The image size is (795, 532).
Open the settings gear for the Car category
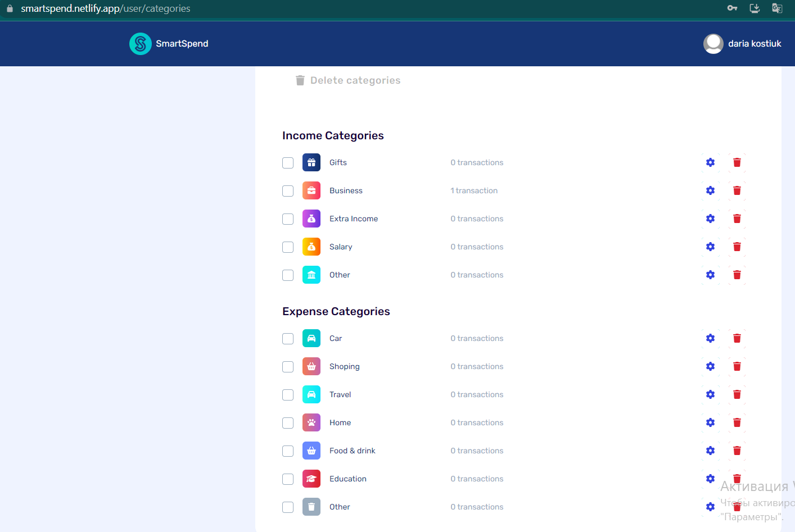coord(710,338)
